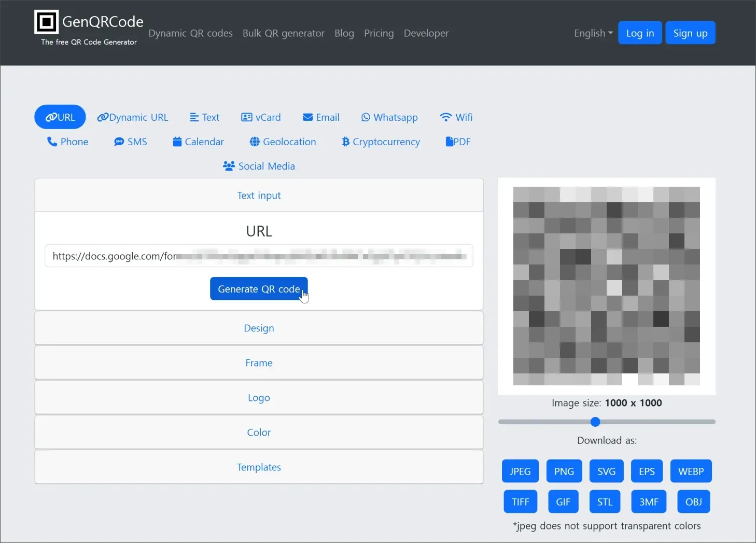756x543 pixels.
Task: Expand the Templates section
Action: point(259,467)
